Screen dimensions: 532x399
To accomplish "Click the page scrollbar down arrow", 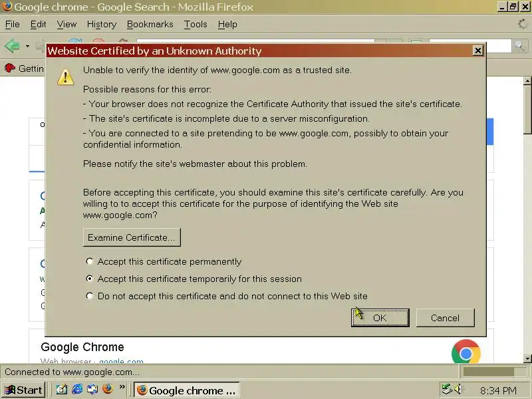I will [x=527, y=358].
